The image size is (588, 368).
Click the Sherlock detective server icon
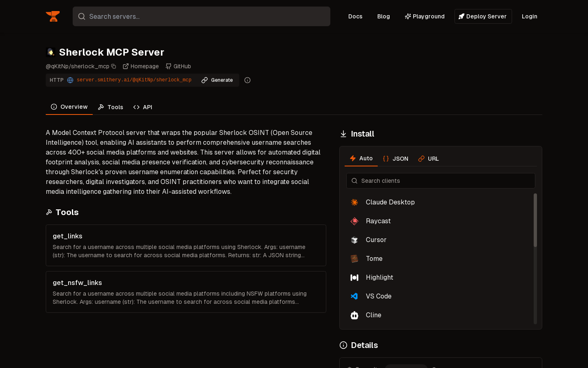coord(51,52)
